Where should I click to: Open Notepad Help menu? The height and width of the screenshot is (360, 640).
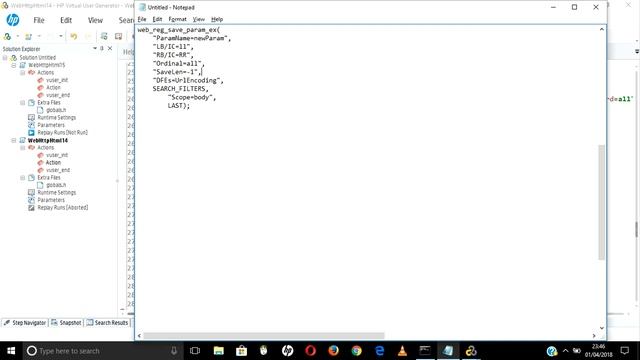click(217, 19)
